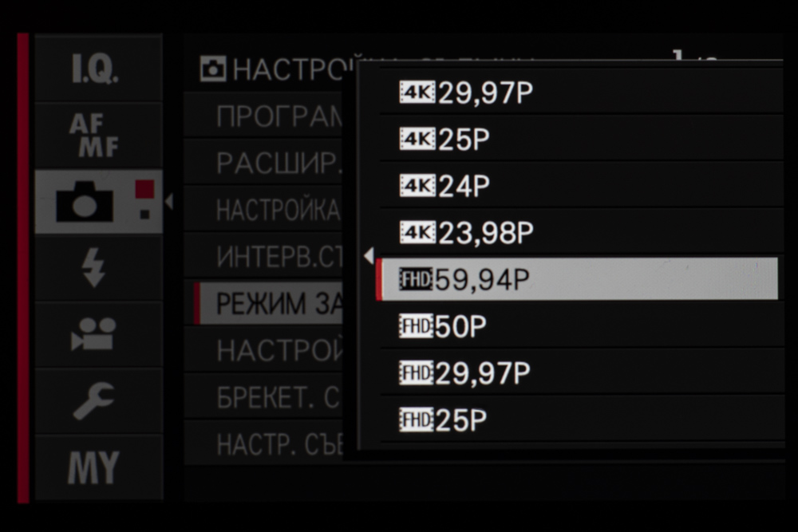The image size is (798, 532).
Task: Choose the FHD 25P mode
Action: pos(580,420)
